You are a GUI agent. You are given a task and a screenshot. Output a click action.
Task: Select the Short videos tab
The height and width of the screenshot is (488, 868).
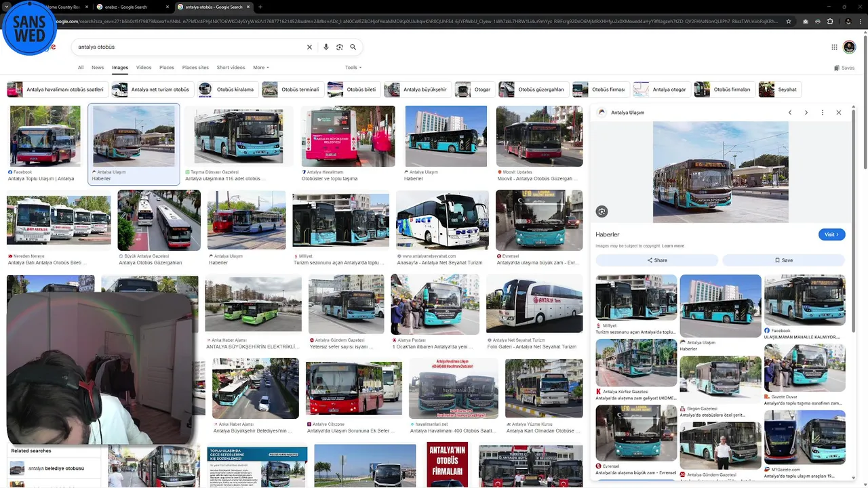point(231,68)
